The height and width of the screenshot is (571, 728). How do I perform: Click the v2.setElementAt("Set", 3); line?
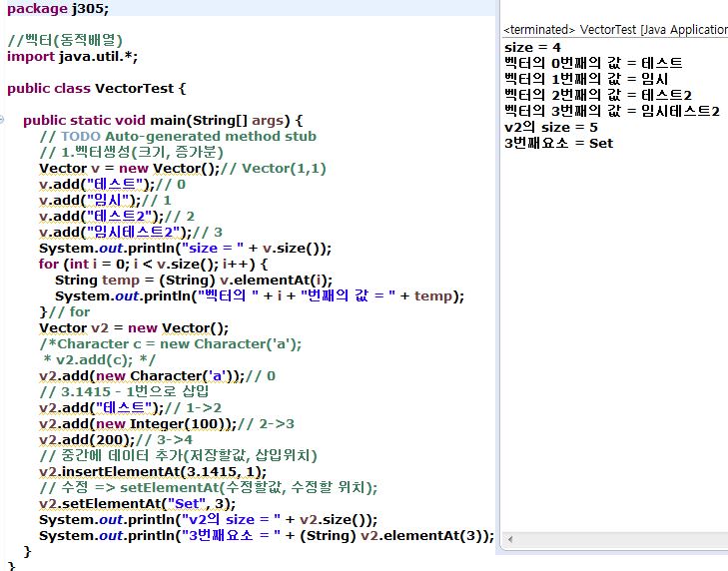[x=138, y=504]
